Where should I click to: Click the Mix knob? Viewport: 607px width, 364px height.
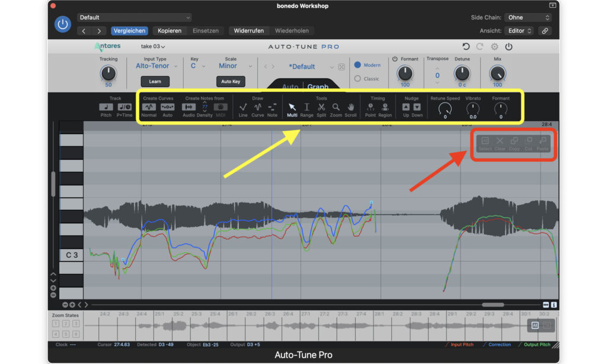click(x=497, y=73)
